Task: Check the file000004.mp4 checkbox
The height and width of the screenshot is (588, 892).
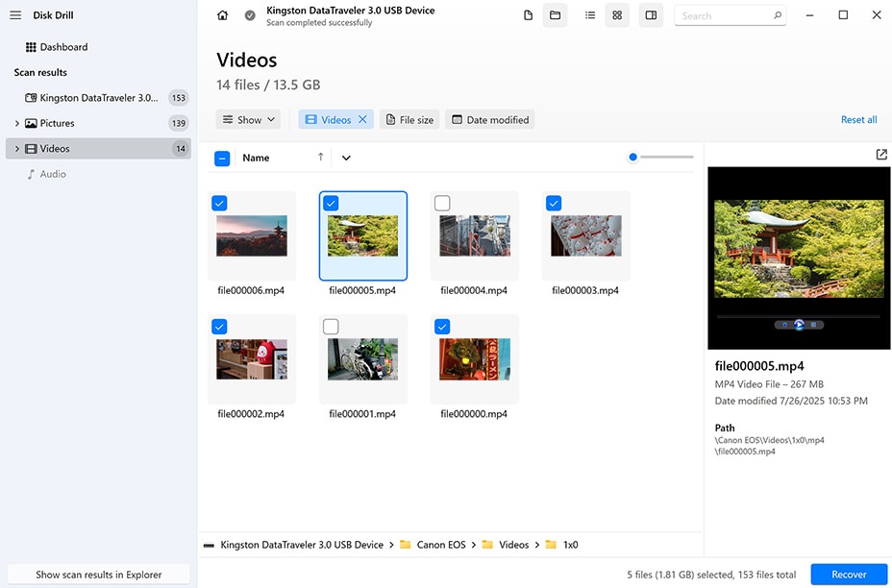Action: [x=442, y=203]
